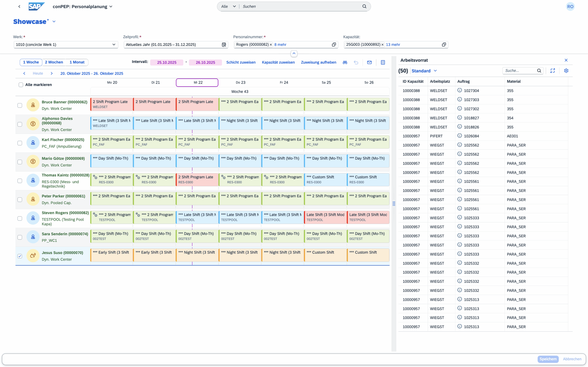Switch to 2 Wochen view
This screenshot has width=588, height=367.
point(54,62)
